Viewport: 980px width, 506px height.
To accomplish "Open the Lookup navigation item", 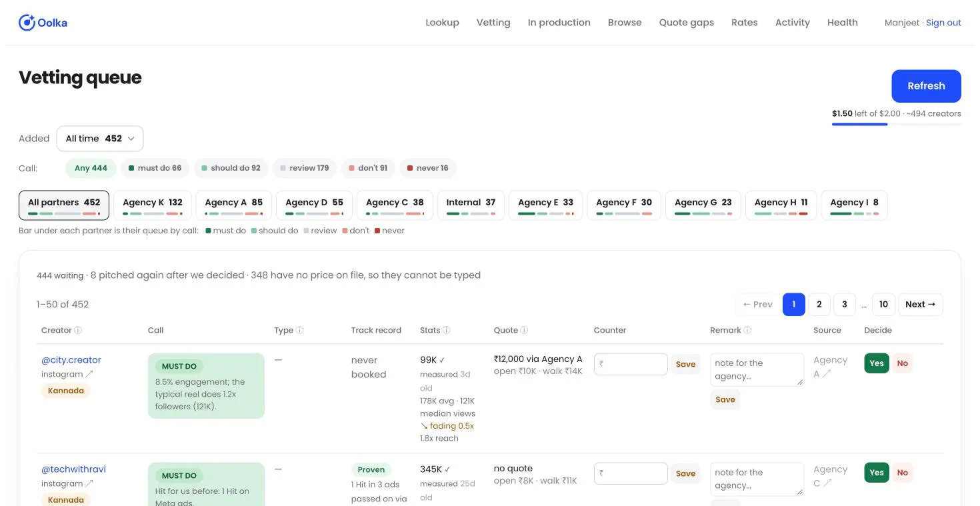I will pyautogui.click(x=443, y=23).
